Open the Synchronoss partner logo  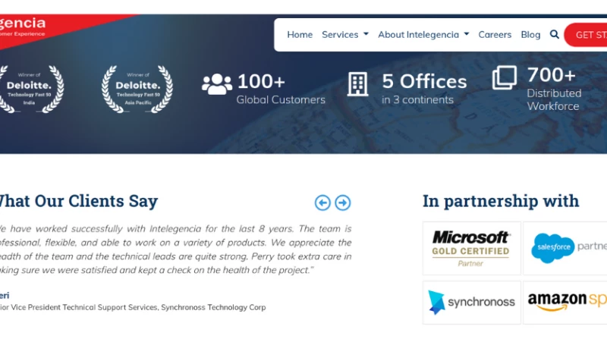471,302
